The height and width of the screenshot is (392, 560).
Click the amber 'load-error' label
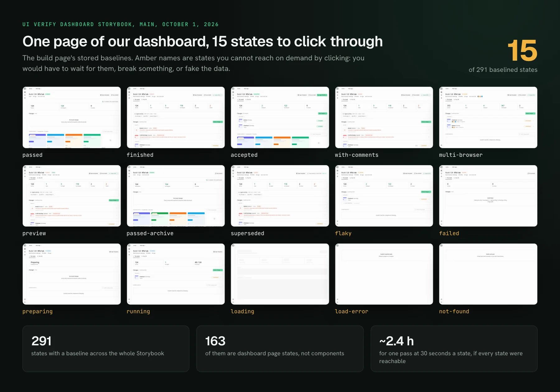point(352,311)
